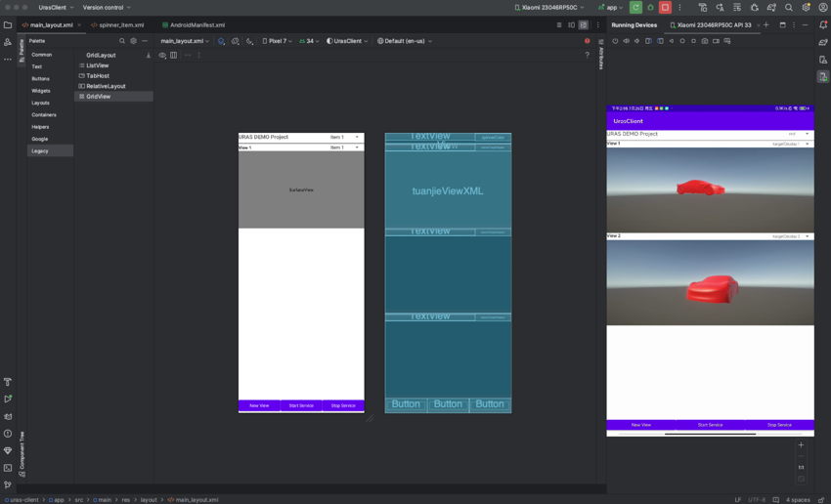Expand the API 34 version dropdown
Screen dimensions: 831x504
point(309,41)
